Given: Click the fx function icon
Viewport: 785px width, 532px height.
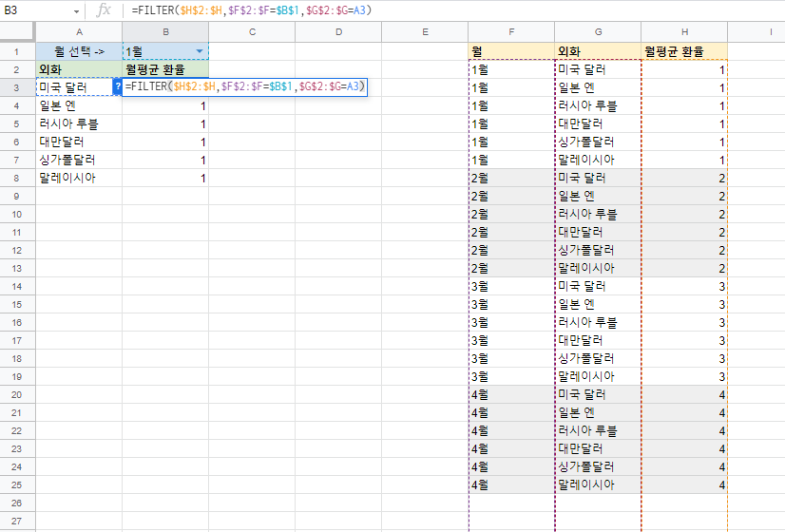Looking at the screenshot, I should pos(104,10).
